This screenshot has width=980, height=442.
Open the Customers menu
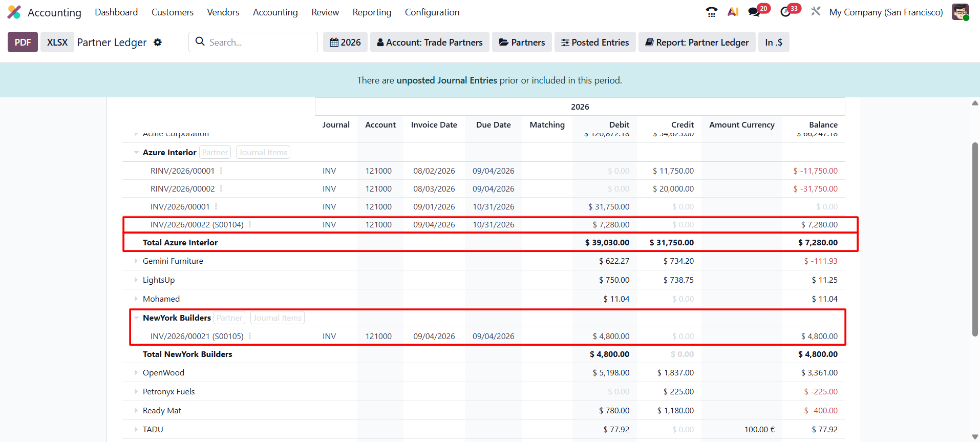[173, 12]
